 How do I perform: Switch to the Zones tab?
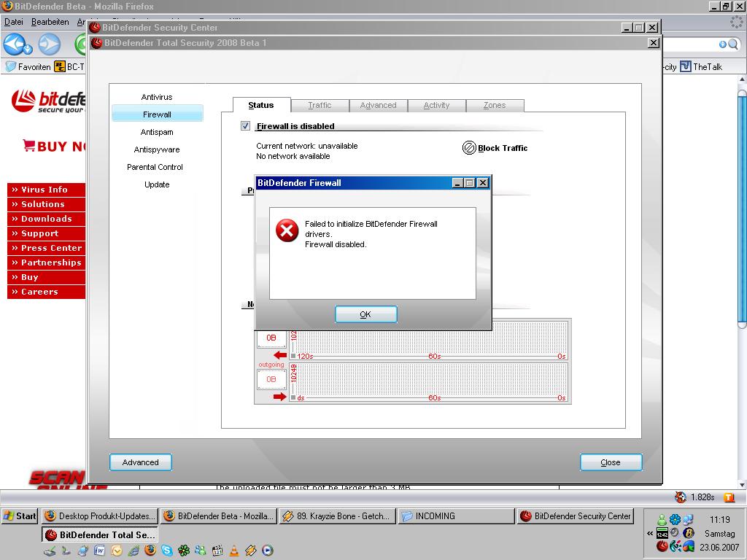[x=495, y=105]
